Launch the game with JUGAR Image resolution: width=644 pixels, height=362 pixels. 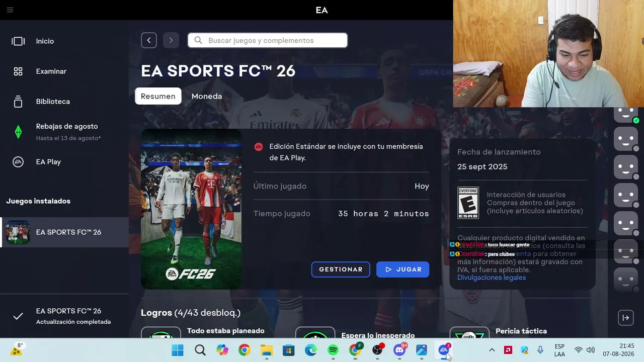(x=403, y=269)
